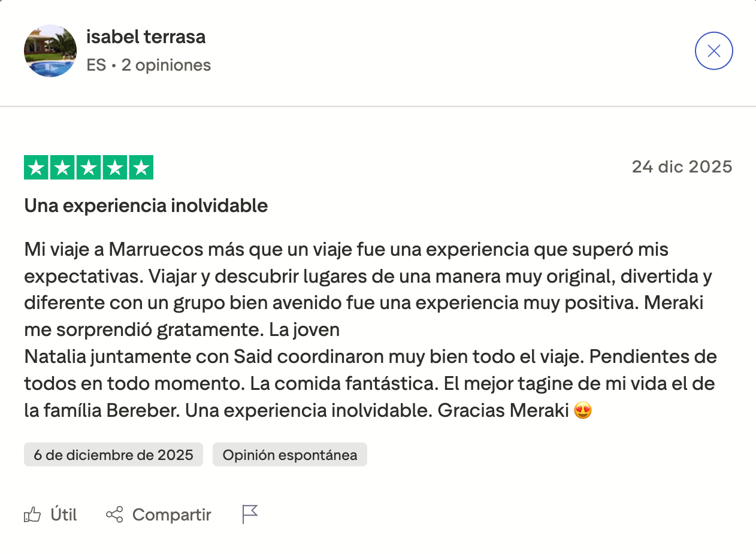Click the '6 de diciembre de 2025' tag

click(x=113, y=455)
